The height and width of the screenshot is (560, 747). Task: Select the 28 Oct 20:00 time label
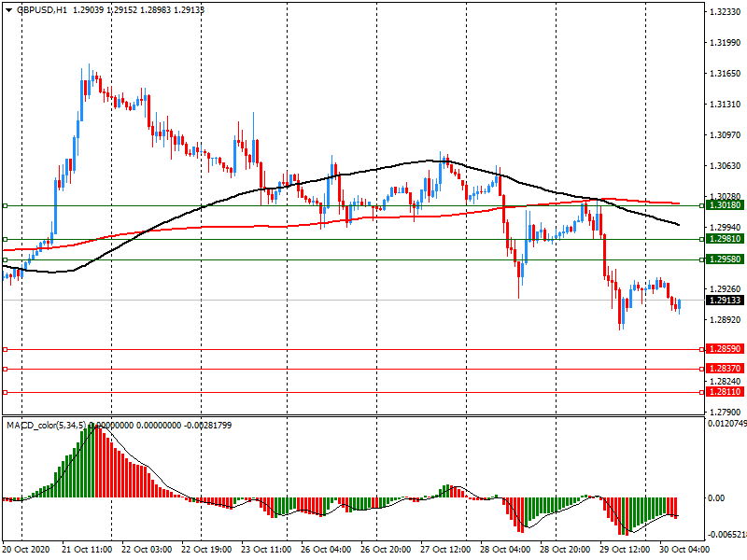click(x=565, y=549)
